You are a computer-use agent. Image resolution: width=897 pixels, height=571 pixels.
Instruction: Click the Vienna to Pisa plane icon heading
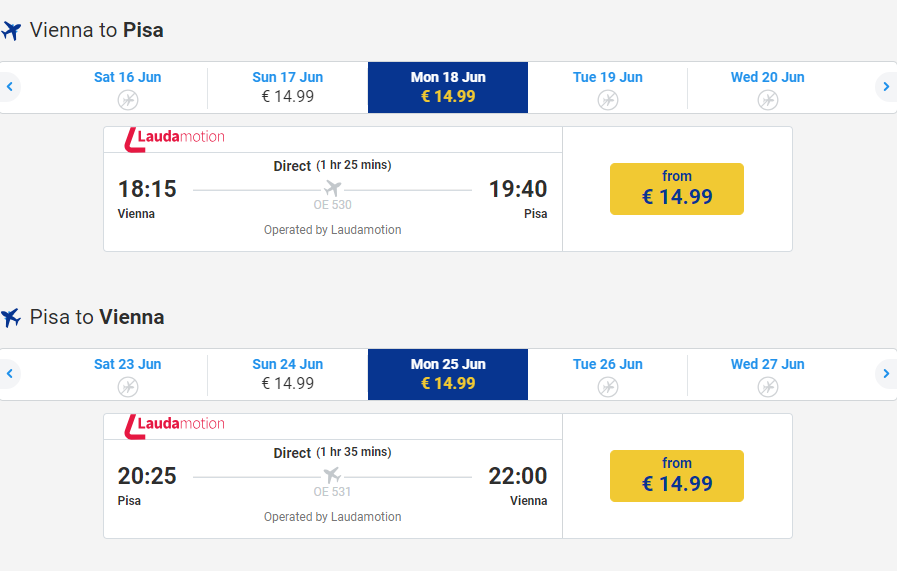pos(12,31)
